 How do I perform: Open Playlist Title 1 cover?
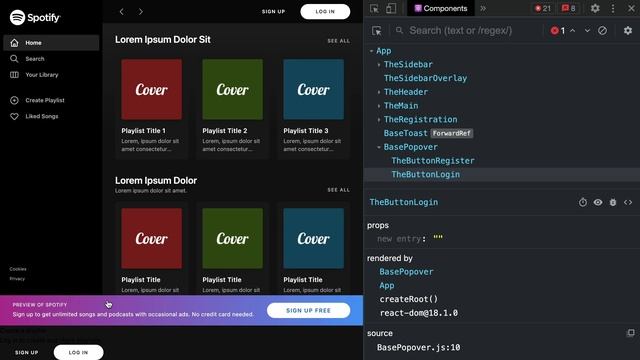click(151, 89)
